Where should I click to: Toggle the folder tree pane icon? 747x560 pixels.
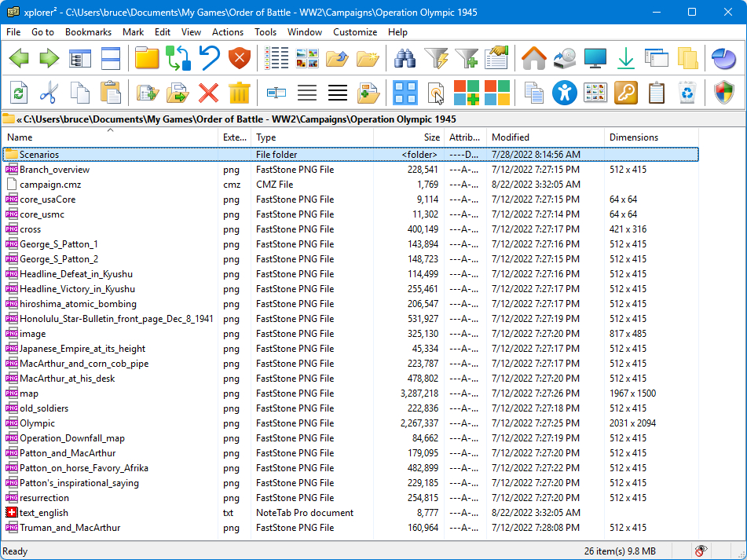coord(80,58)
